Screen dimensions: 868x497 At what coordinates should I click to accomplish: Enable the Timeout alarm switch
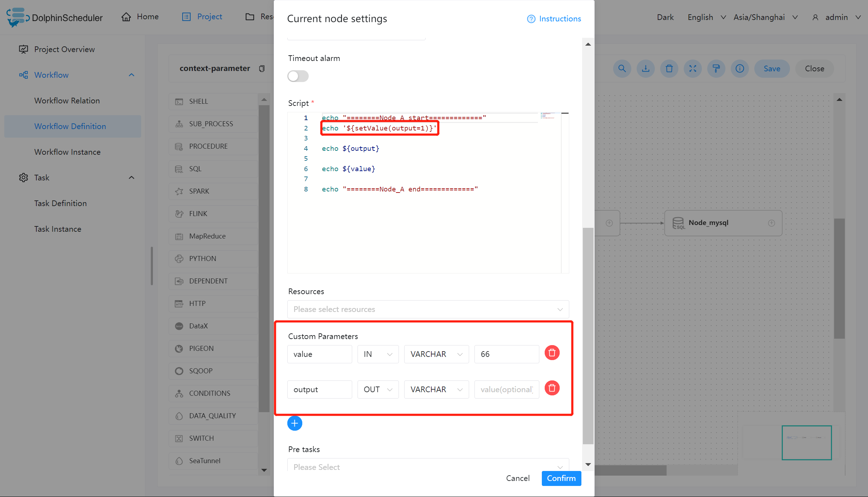(298, 76)
